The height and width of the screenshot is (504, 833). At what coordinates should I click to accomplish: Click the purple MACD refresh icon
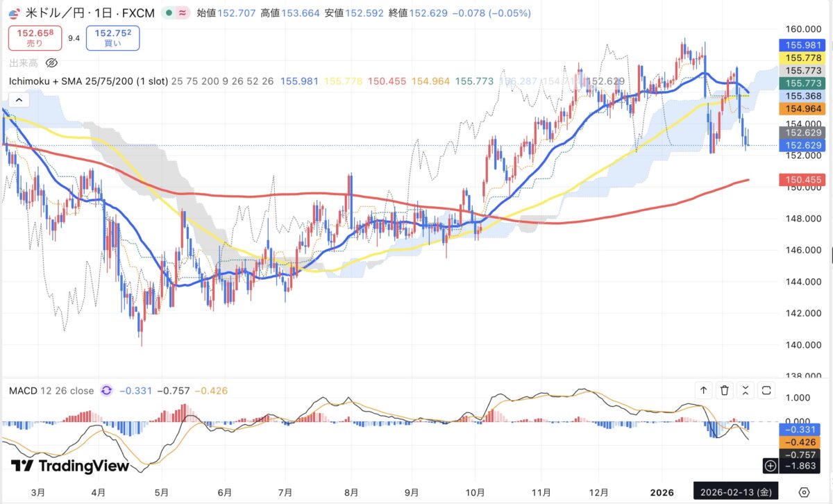click(x=106, y=391)
